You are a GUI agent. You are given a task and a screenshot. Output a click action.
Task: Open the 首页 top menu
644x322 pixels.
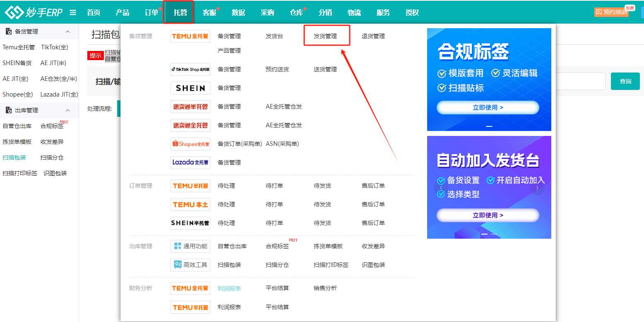[x=94, y=12]
